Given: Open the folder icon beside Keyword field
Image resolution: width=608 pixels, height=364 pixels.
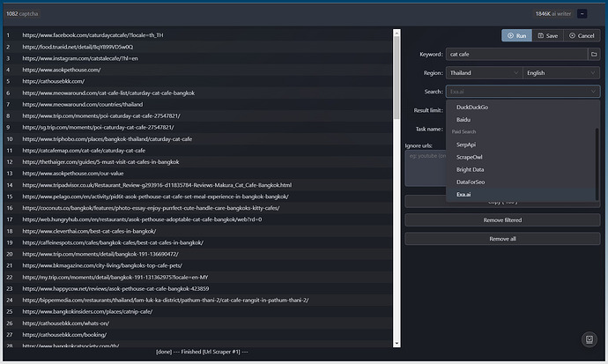Looking at the screenshot, I should 593,55.
